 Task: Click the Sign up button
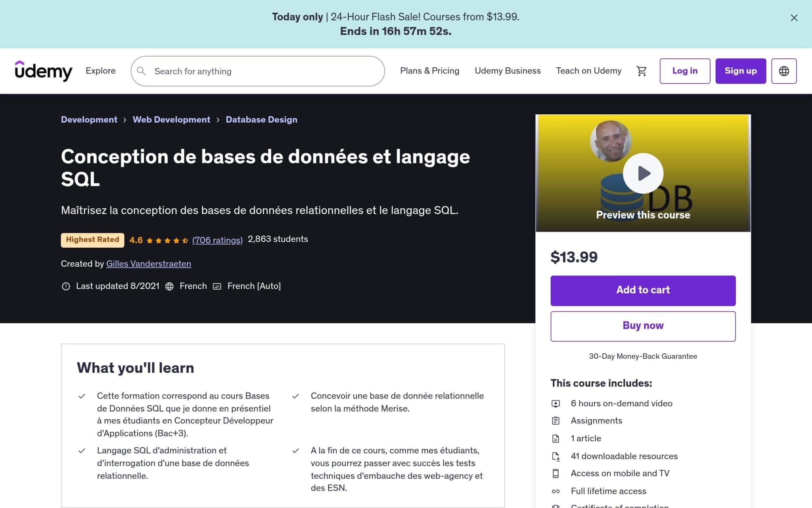pyautogui.click(x=741, y=71)
